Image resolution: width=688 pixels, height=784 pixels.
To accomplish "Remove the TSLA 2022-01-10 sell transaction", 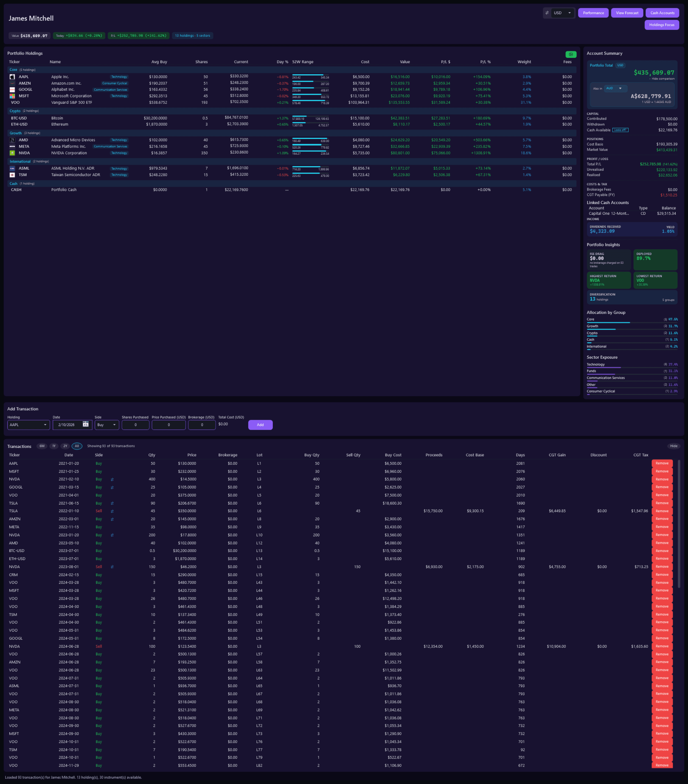I will coord(662,511).
